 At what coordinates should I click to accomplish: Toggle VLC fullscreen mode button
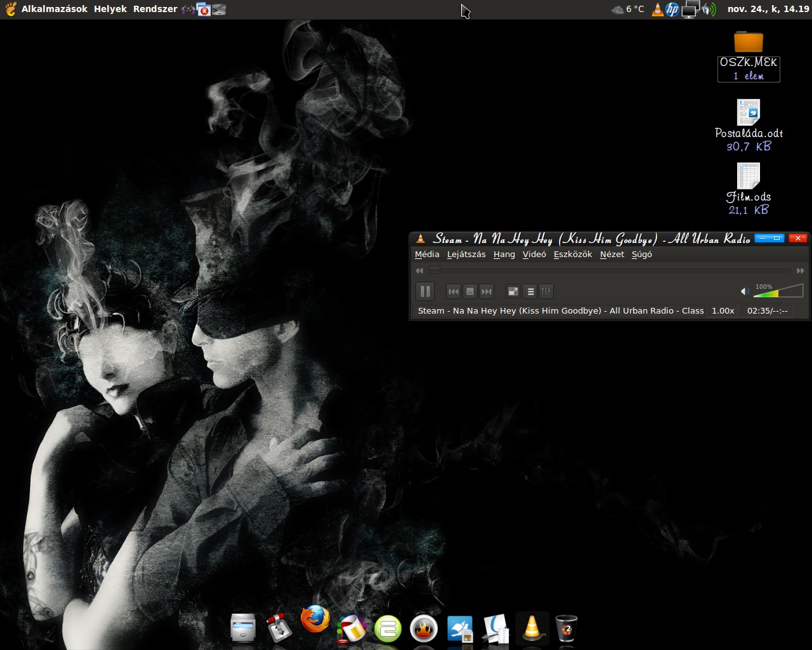pos(513,291)
